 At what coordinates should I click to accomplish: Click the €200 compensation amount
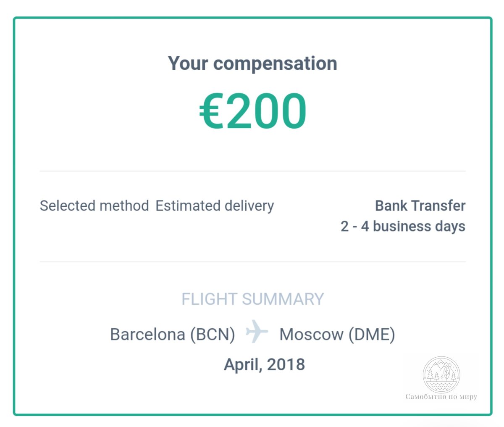point(253,111)
